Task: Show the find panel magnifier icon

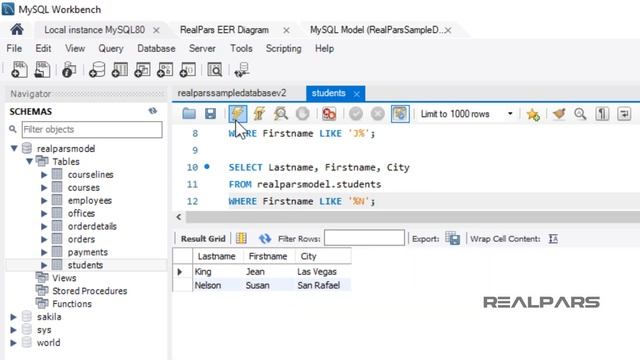Action: click(x=580, y=114)
